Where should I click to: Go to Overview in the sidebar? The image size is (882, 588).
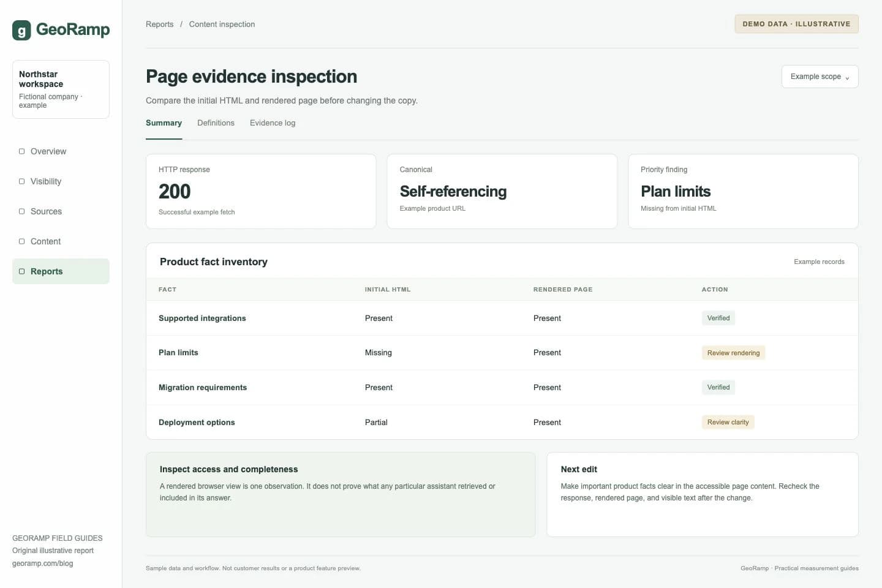click(x=61, y=151)
